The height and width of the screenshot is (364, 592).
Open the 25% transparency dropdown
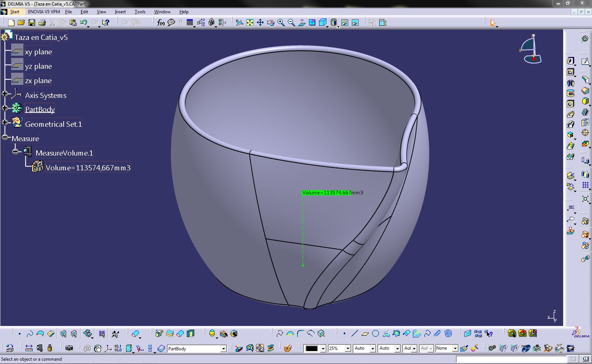pos(347,348)
